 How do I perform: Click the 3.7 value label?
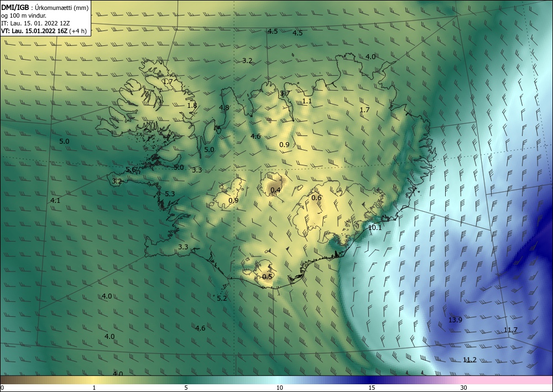[x=284, y=93]
